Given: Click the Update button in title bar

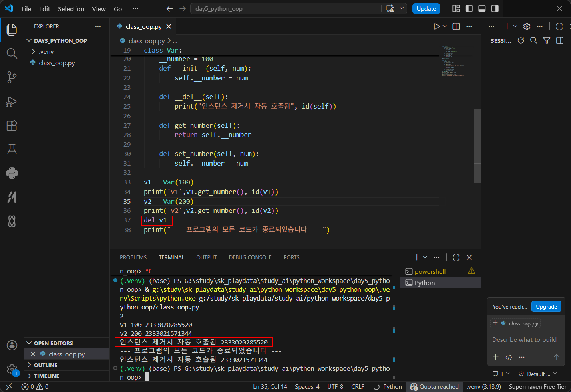Looking at the screenshot, I should [426, 9].
